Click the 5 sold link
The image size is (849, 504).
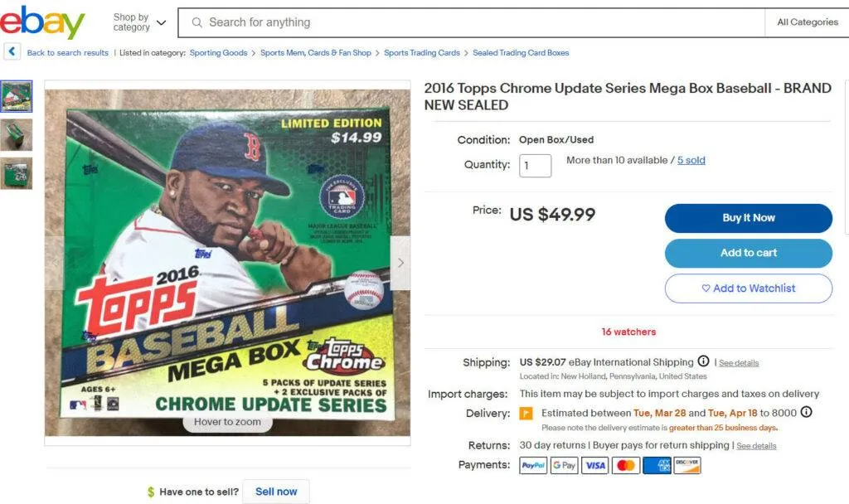(x=691, y=159)
